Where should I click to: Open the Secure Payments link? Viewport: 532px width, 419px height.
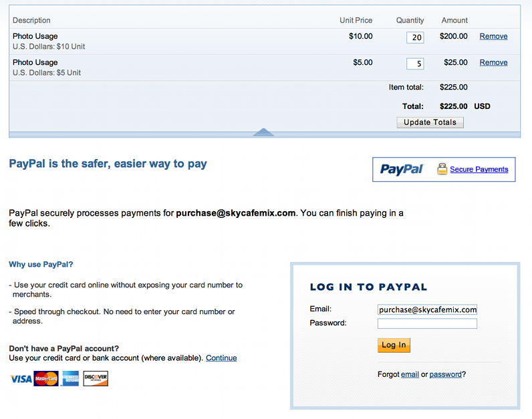coord(479,169)
